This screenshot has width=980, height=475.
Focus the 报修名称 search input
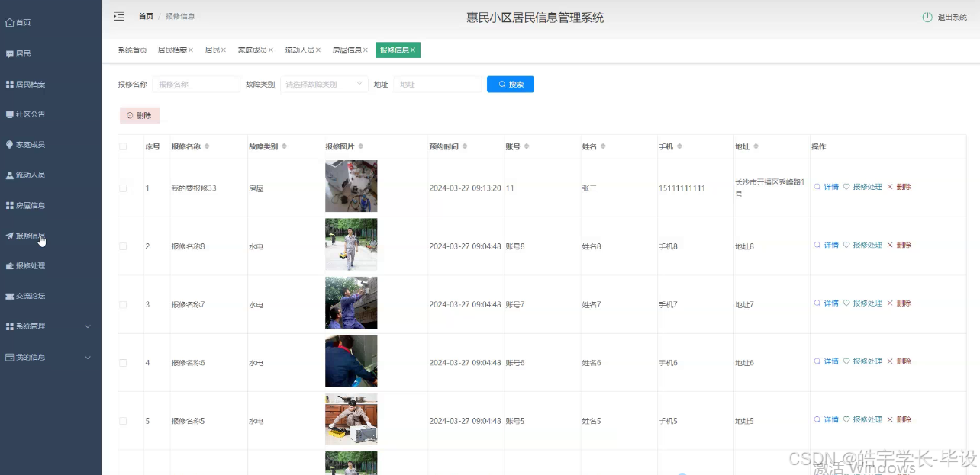click(x=196, y=85)
